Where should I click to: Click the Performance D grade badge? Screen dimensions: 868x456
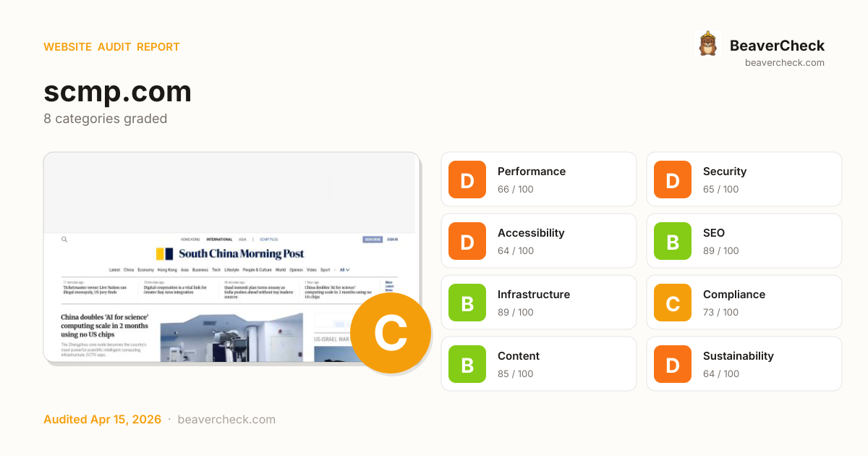(467, 180)
